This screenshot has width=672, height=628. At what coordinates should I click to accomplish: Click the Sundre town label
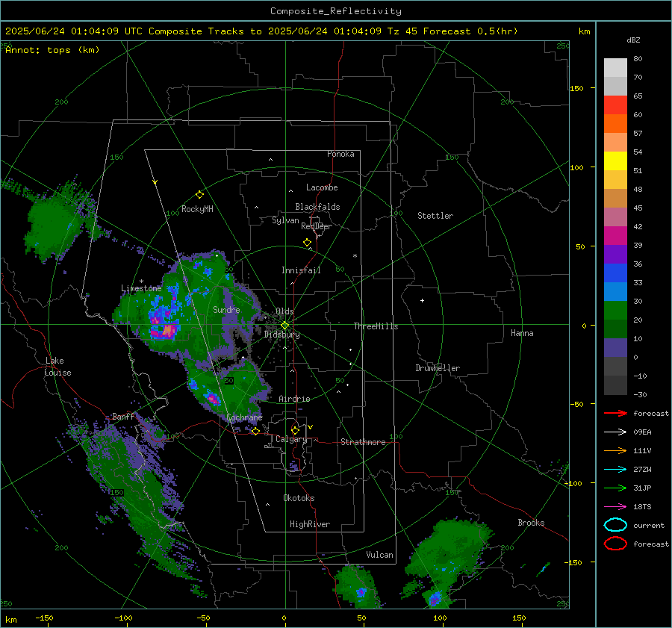(226, 309)
